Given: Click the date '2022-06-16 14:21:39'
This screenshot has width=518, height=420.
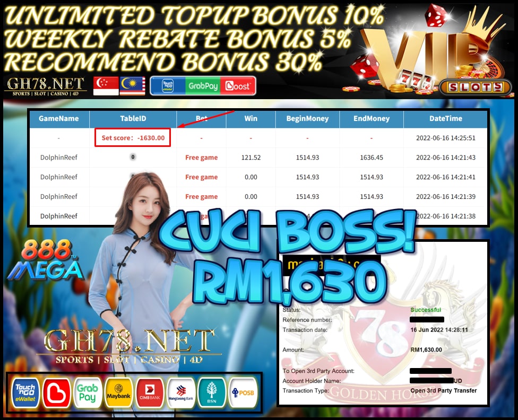Looking at the screenshot, I should [446, 196].
